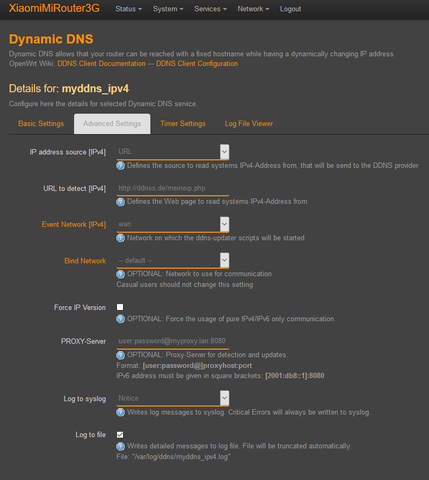
Task: Uncheck the Log to file checkbox
Action: 120,435
